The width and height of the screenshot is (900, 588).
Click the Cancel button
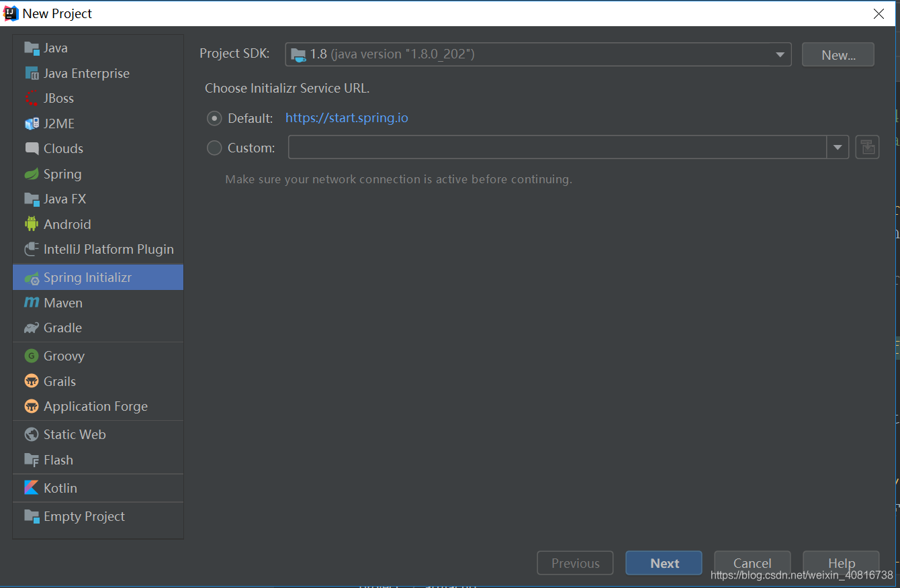752,563
